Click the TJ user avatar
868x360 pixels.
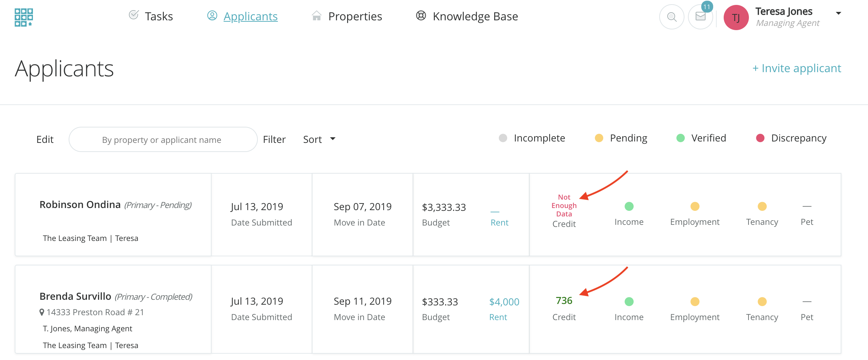click(736, 18)
